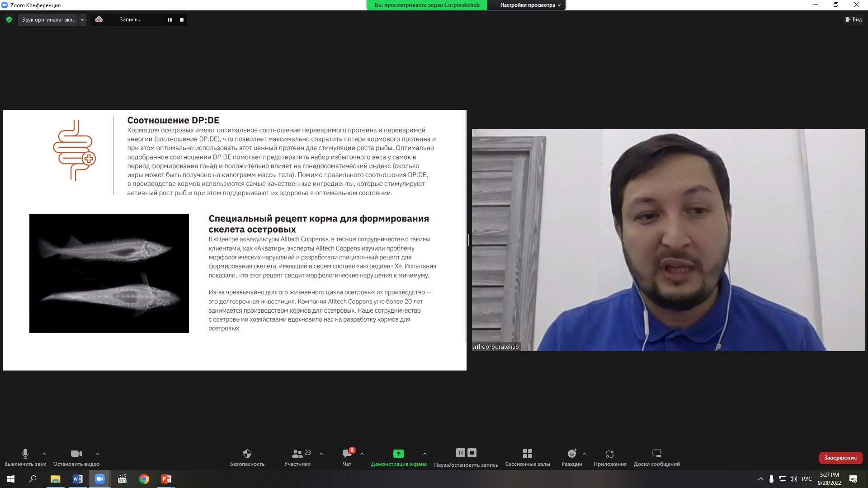Expand screen share options arrow

tap(425, 454)
